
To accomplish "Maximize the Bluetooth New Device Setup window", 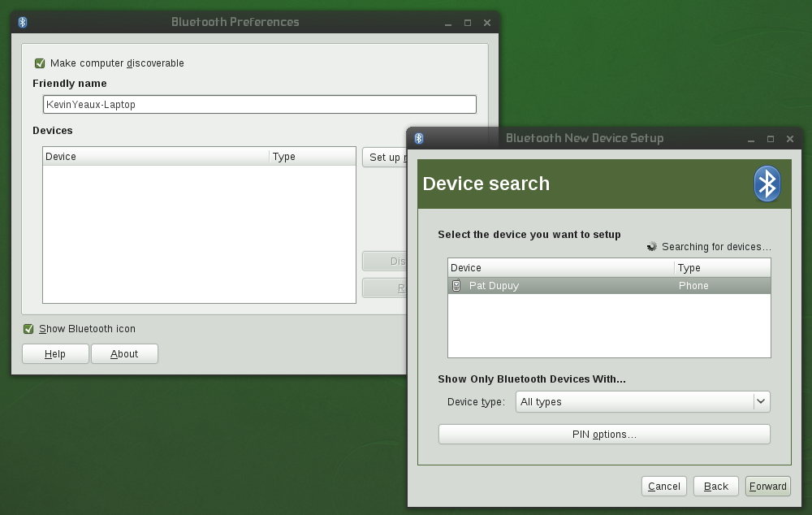I will click(x=771, y=139).
